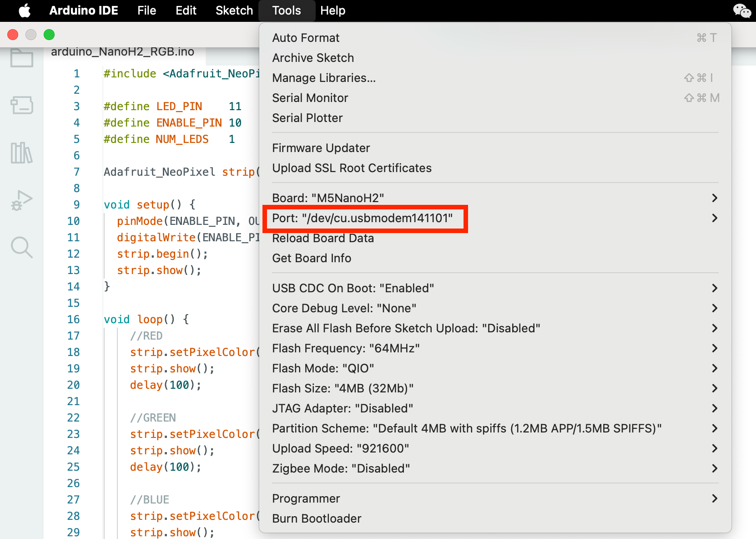Open the Boards Manager sidebar icon
This screenshot has height=539, width=756.
(x=22, y=105)
